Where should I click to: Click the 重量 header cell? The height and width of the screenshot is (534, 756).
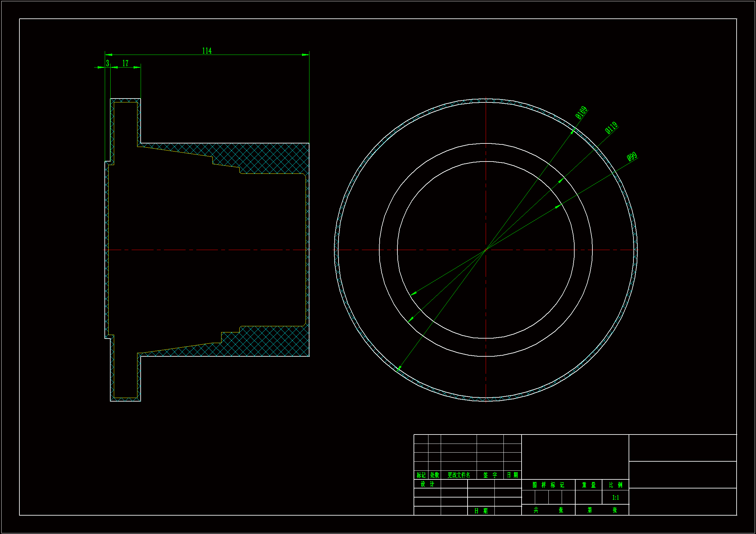coord(589,485)
